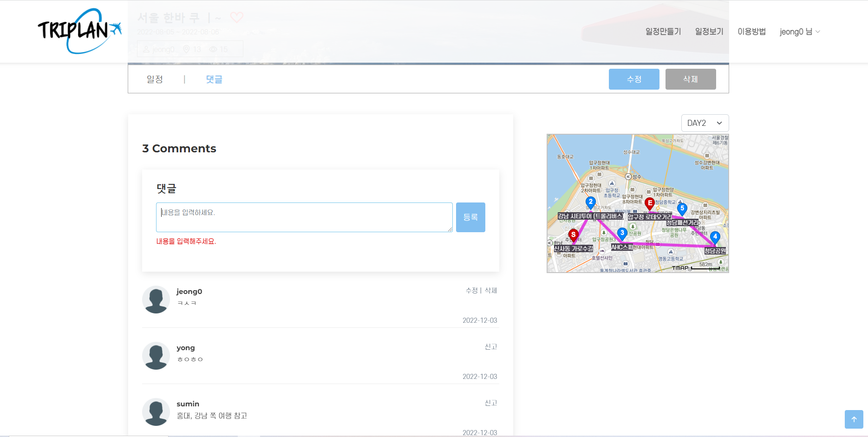The width and height of the screenshot is (868, 437).
Task: Click the username sumin
Action: (188, 404)
